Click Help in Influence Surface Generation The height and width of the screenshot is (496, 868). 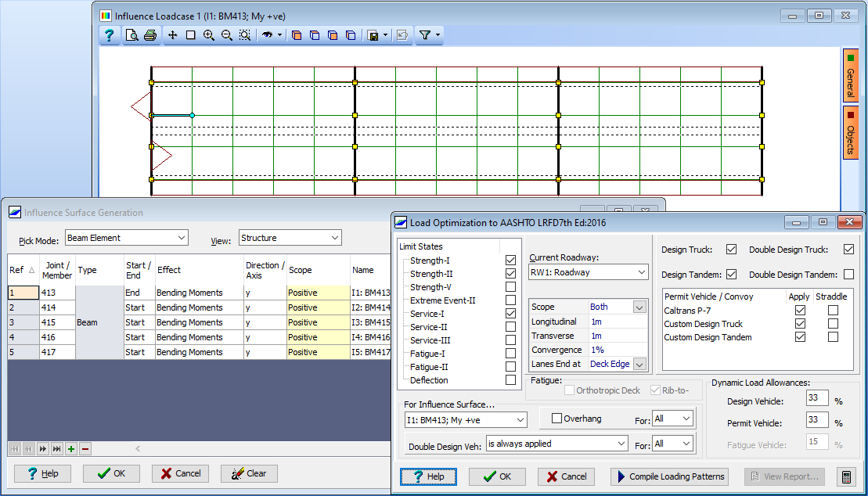click(42, 473)
